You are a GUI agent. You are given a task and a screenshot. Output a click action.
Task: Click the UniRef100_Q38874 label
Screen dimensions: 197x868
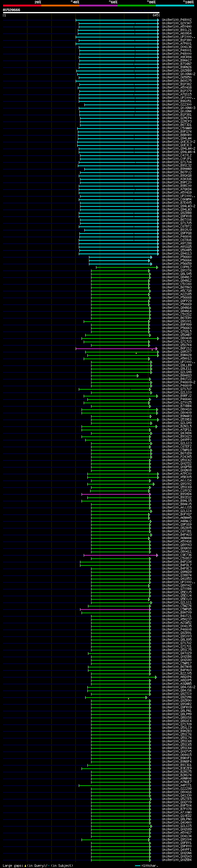pyautogui.click(x=176, y=575)
